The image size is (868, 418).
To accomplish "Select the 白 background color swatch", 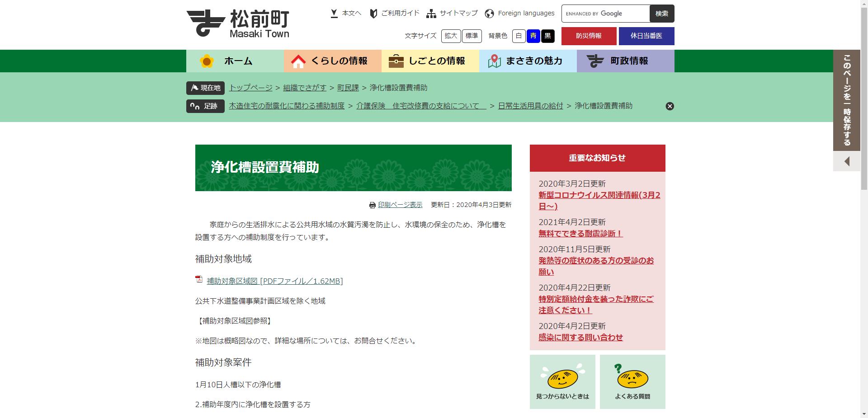I will pyautogui.click(x=519, y=36).
